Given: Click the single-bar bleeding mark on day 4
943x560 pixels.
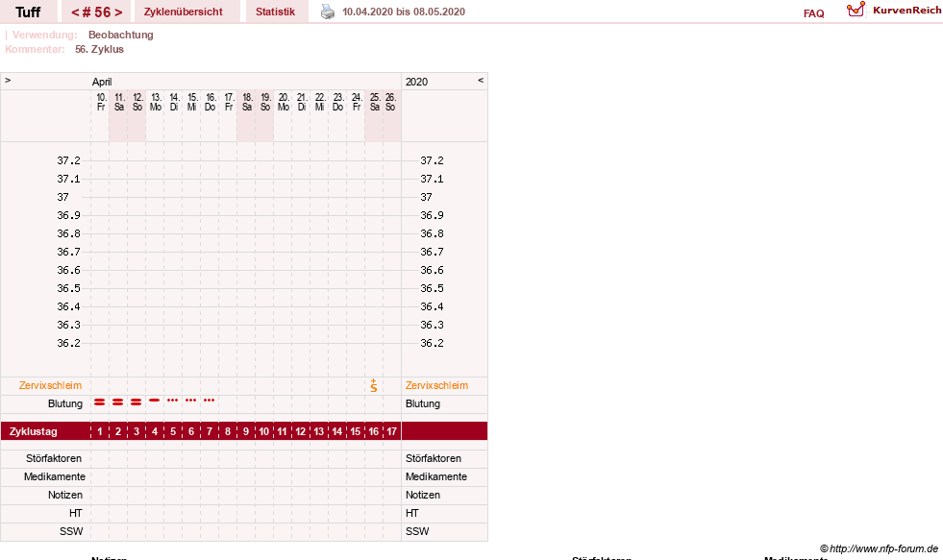Looking at the screenshot, I should [x=155, y=401].
